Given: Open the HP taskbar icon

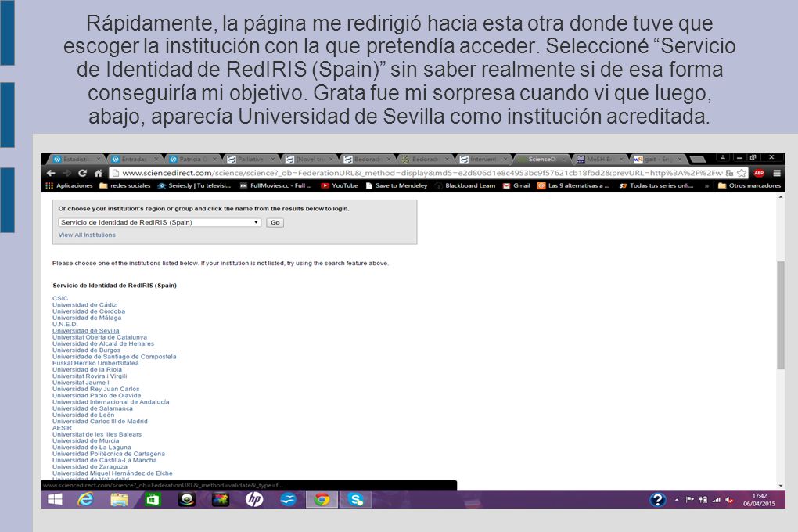Looking at the screenshot, I should 254,499.
